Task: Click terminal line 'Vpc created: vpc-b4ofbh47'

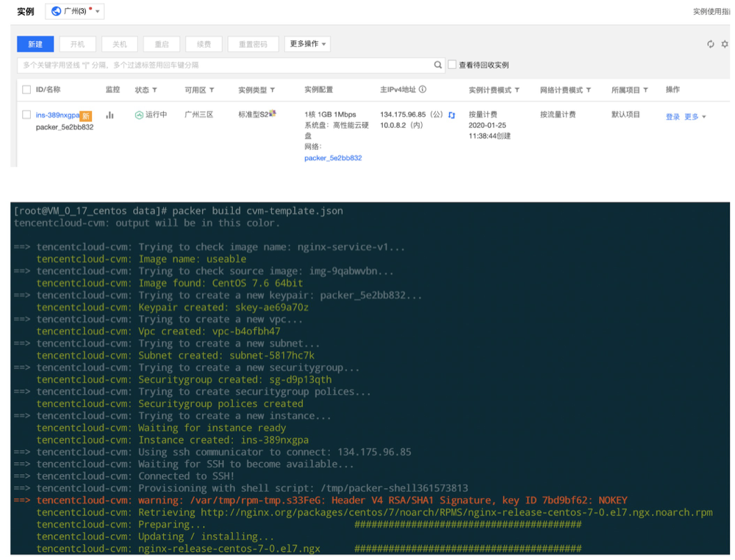Action: tap(159, 331)
